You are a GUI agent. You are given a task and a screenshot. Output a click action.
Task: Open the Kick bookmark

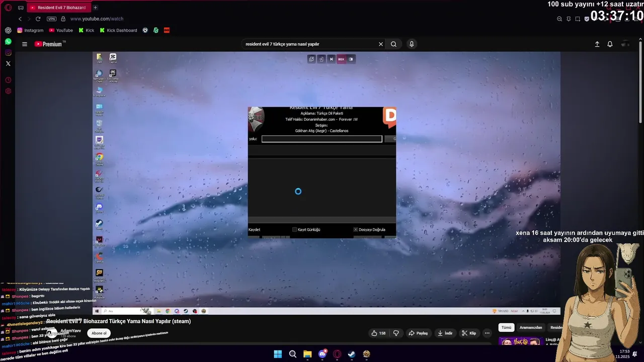86,30
